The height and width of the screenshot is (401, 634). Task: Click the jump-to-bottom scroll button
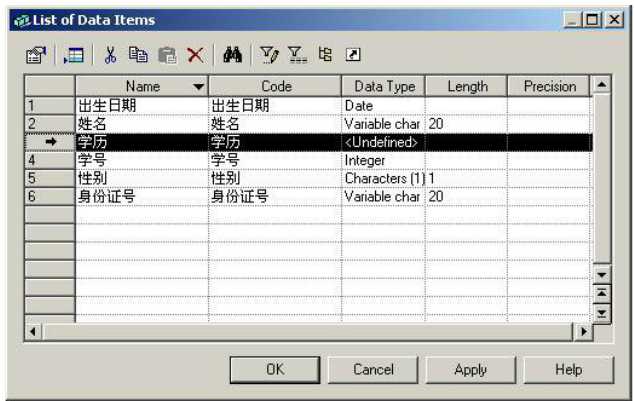(602, 313)
